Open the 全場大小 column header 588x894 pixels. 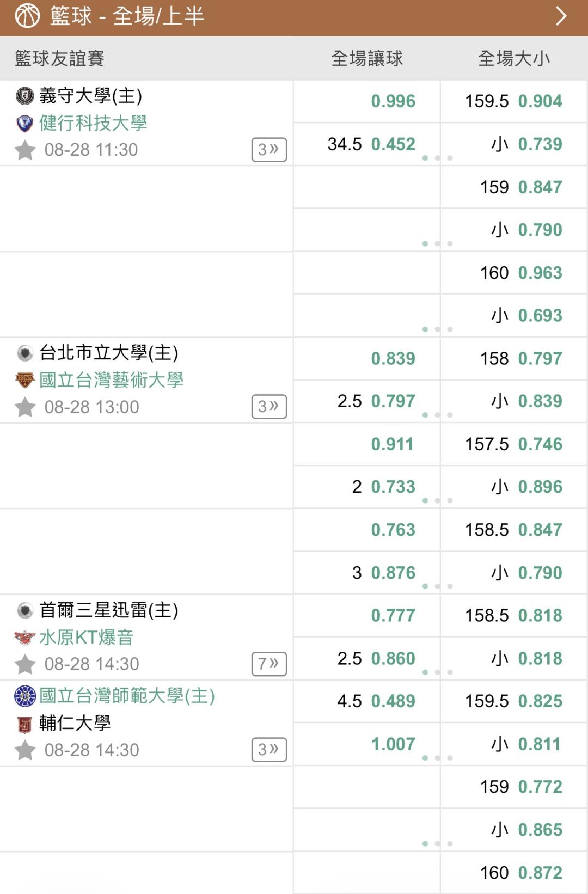514,58
